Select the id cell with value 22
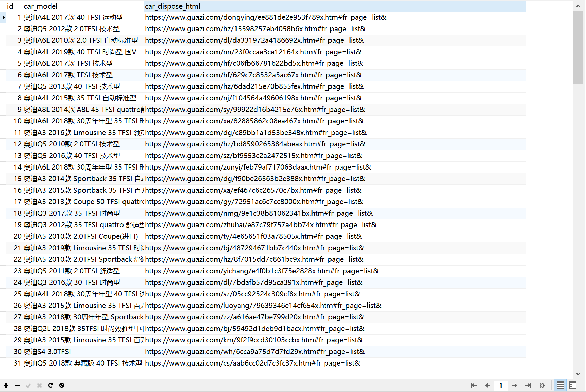The width and height of the screenshot is (586, 392). pos(14,259)
